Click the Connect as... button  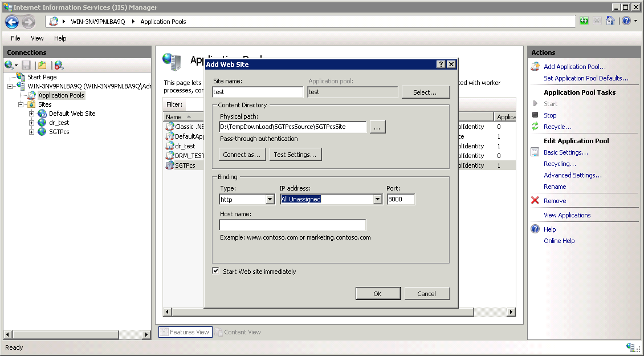pos(242,155)
